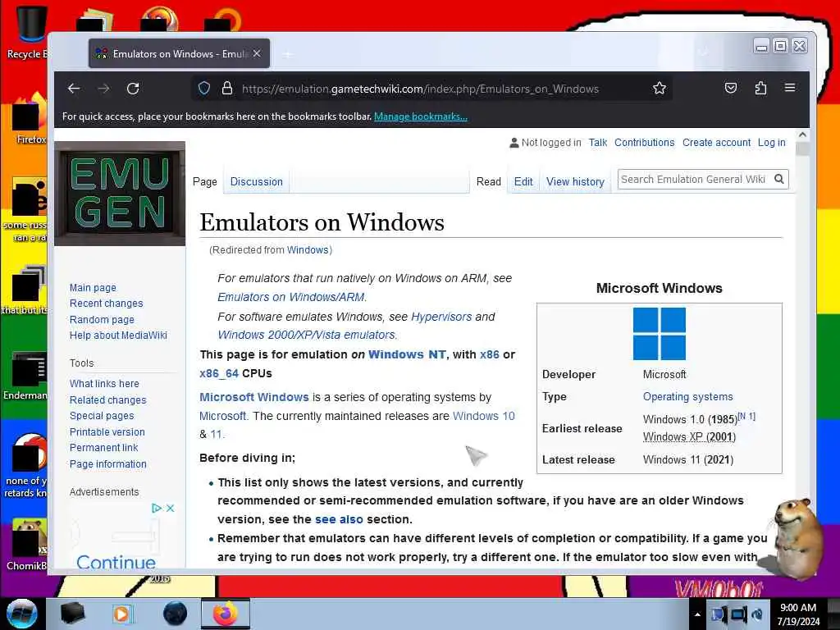Viewport: 840px width, 630px height.
Task: Click the site security padlock icon
Action: pyautogui.click(x=227, y=88)
